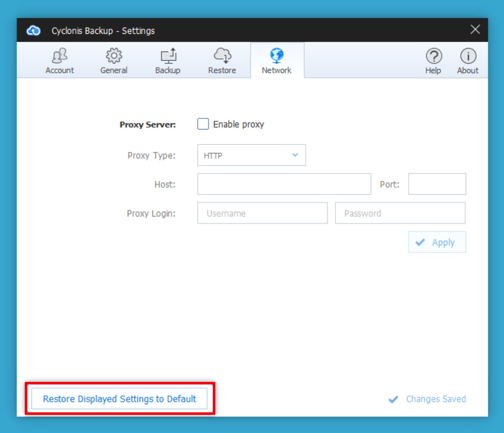The width and height of the screenshot is (504, 433).
Task: Show the About info icon
Action: [468, 56]
